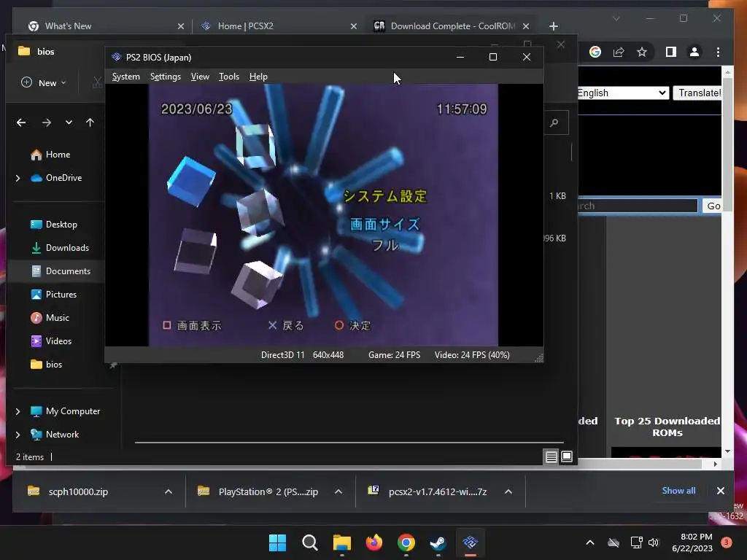
Task: Click Show all downloads link
Action: coord(678,491)
